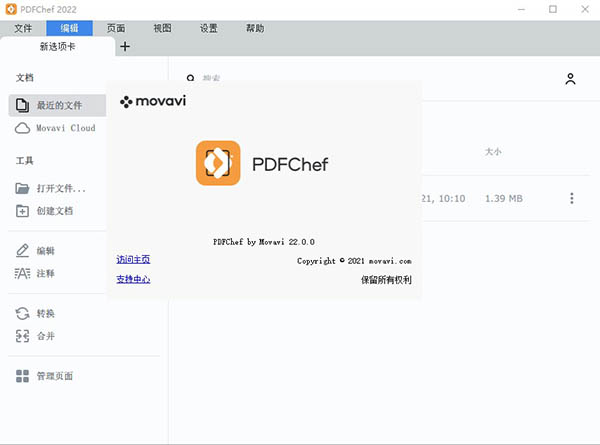Click the PDFChef title bar app icon
This screenshot has width=600, height=445.
pyautogui.click(x=11, y=9)
